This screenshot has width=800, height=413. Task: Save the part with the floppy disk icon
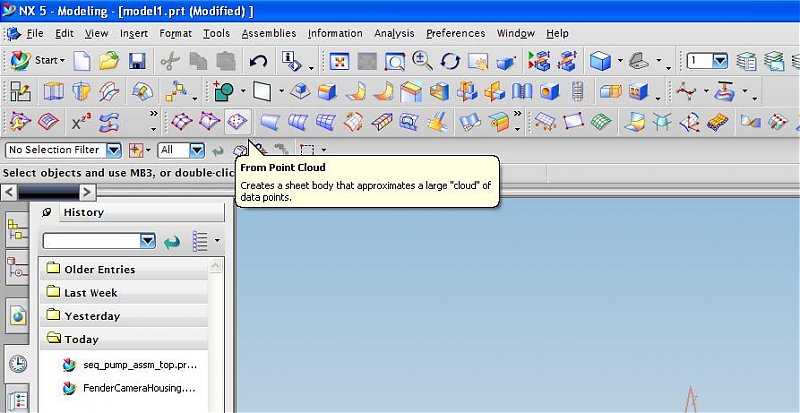137,61
